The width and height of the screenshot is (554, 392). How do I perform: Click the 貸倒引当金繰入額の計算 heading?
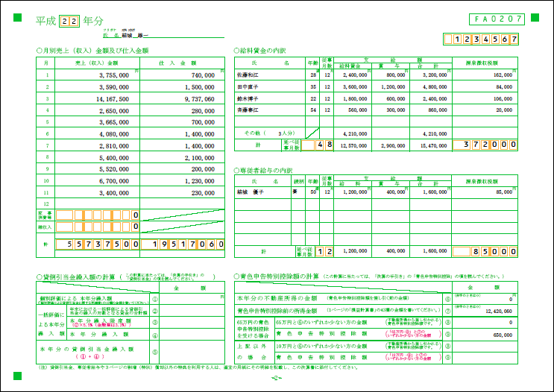pos(75,277)
